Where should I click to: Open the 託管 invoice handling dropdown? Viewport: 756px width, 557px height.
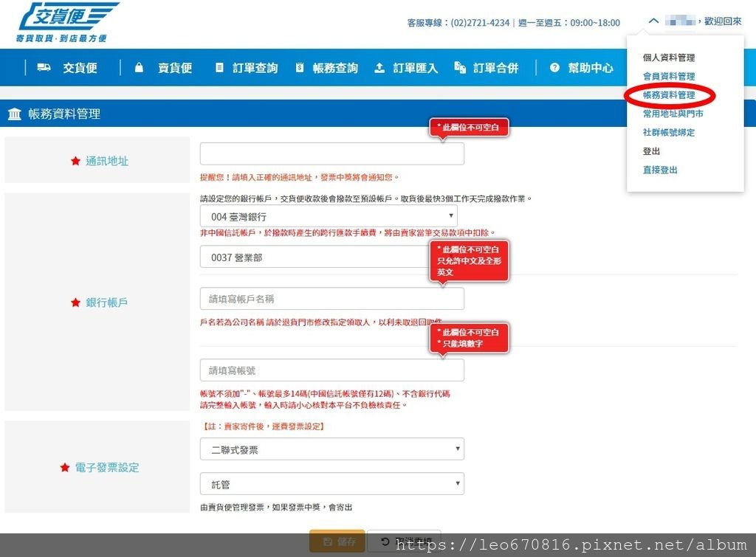point(331,484)
